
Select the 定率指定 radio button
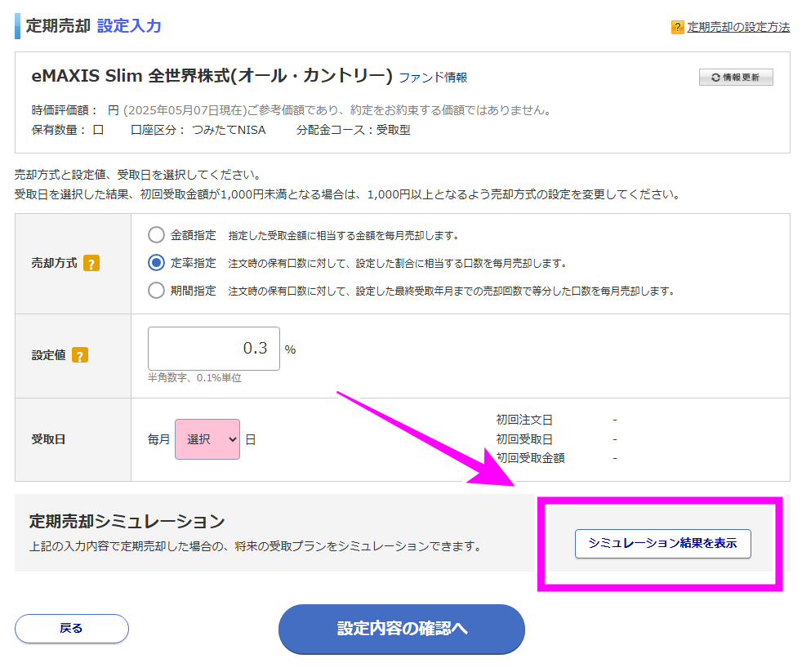point(156,263)
